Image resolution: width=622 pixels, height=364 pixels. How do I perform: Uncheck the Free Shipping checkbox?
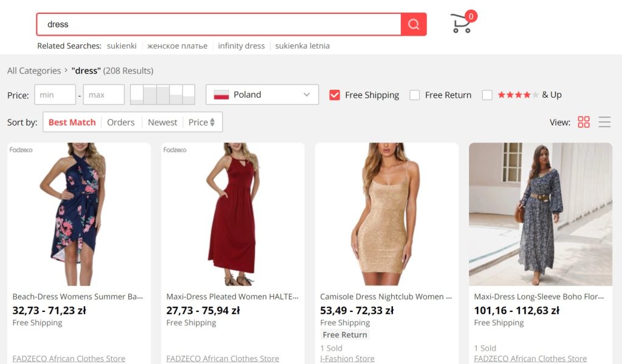(x=335, y=95)
